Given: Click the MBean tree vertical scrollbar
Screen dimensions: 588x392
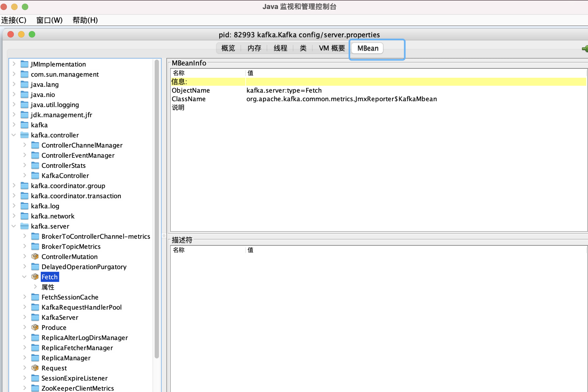Looking at the screenshot, I should 157,209.
